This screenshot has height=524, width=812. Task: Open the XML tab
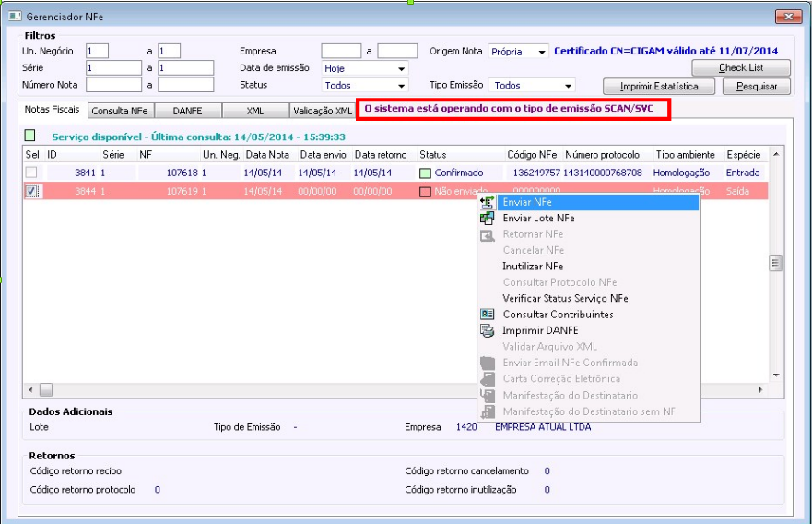pos(255,111)
